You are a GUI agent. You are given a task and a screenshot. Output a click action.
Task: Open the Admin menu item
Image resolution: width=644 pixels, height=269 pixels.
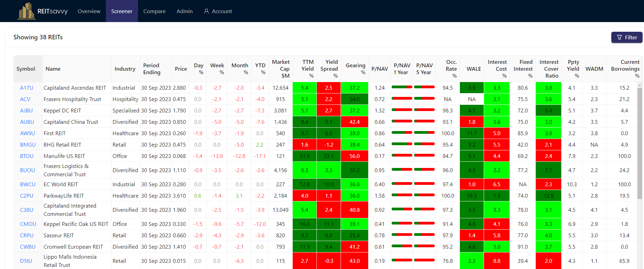click(184, 11)
